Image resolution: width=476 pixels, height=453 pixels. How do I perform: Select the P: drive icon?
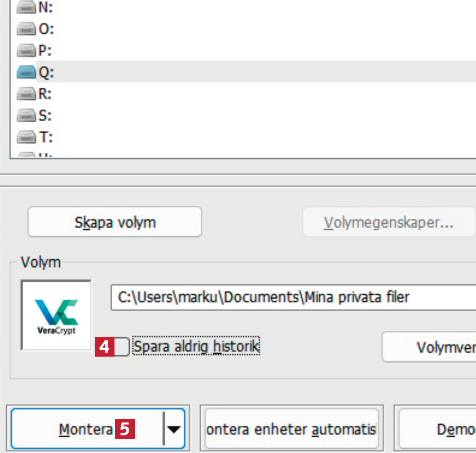26,50
